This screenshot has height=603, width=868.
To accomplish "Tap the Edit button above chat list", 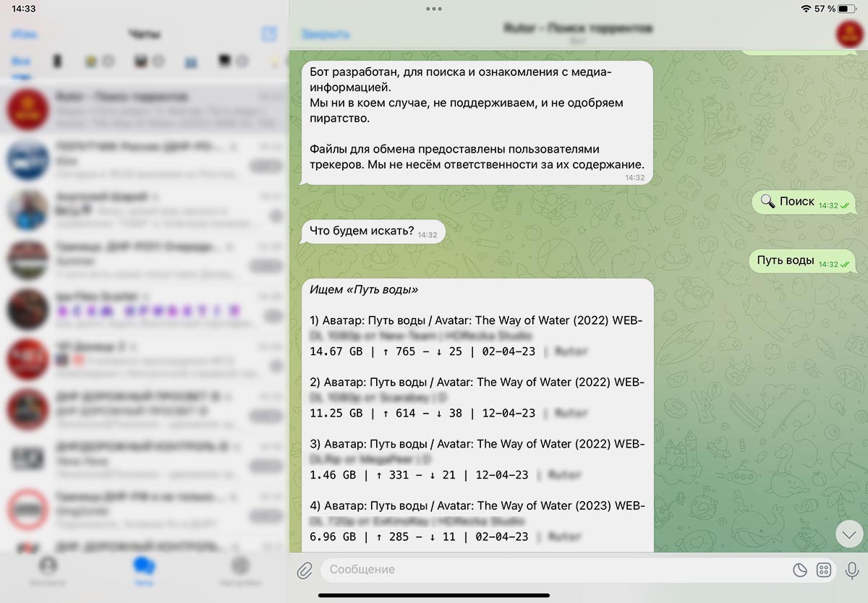I will (x=25, y=34).
